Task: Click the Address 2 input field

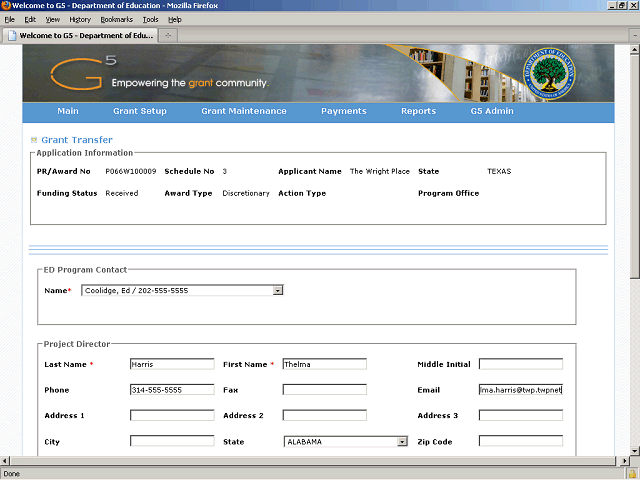Action: [x=324, y=416]
